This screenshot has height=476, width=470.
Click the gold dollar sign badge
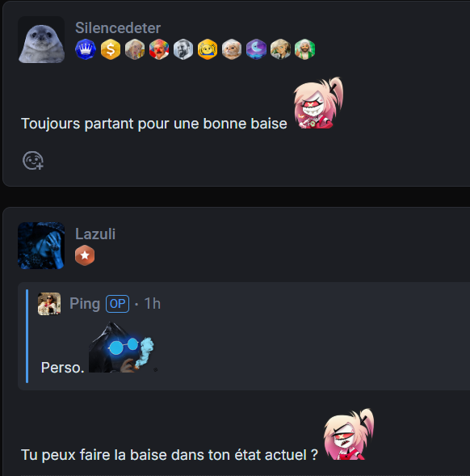[x=111, y=49]
